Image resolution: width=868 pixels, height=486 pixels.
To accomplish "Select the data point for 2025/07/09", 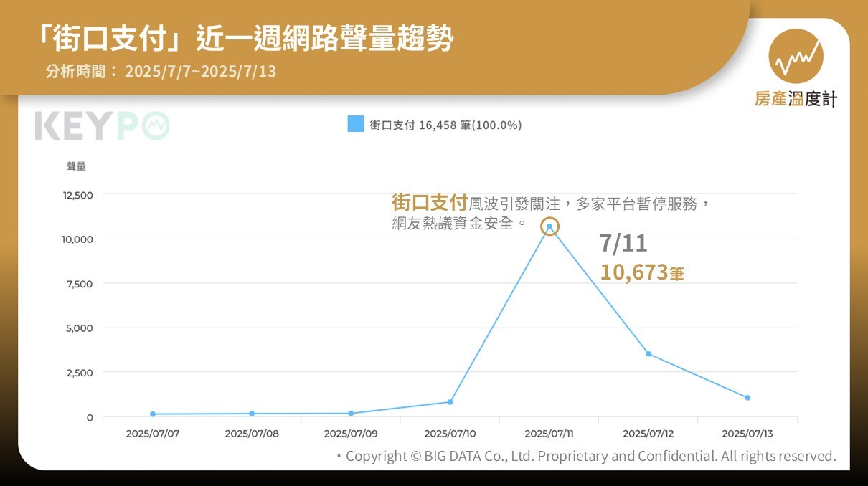I will click(351, 414).
